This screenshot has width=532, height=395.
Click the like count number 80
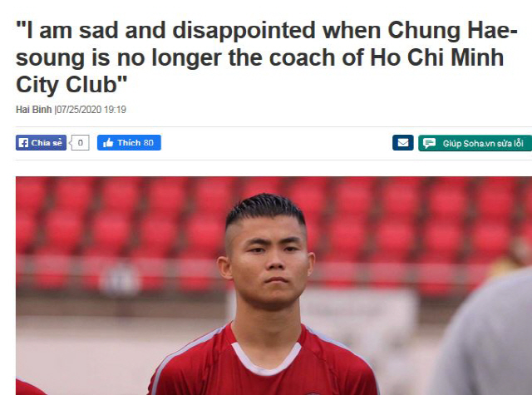pos(148,143)
